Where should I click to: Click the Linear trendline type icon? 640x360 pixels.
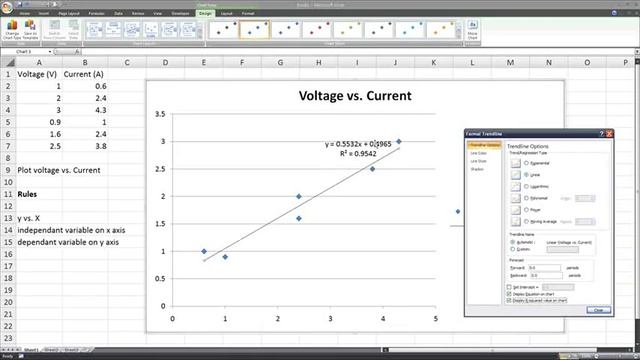516,175
